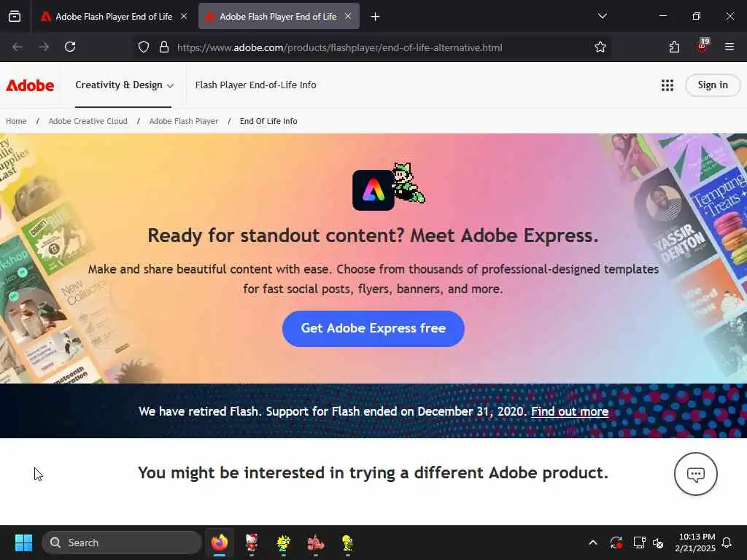Click the Sign in button
Image resolution: width=747 pixels, height=560 pixels.
[712, 85]
